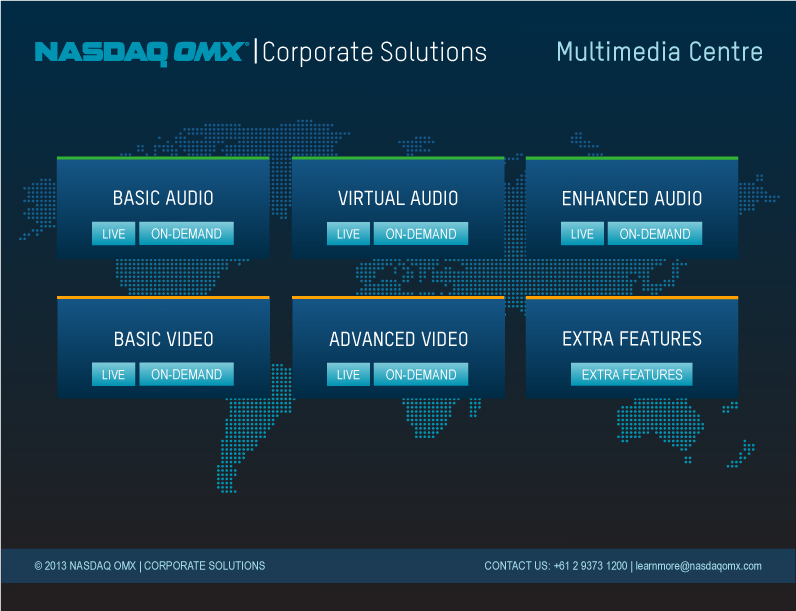
Task: Click the Multimedia Centre heading
Action: coord(659,51)
